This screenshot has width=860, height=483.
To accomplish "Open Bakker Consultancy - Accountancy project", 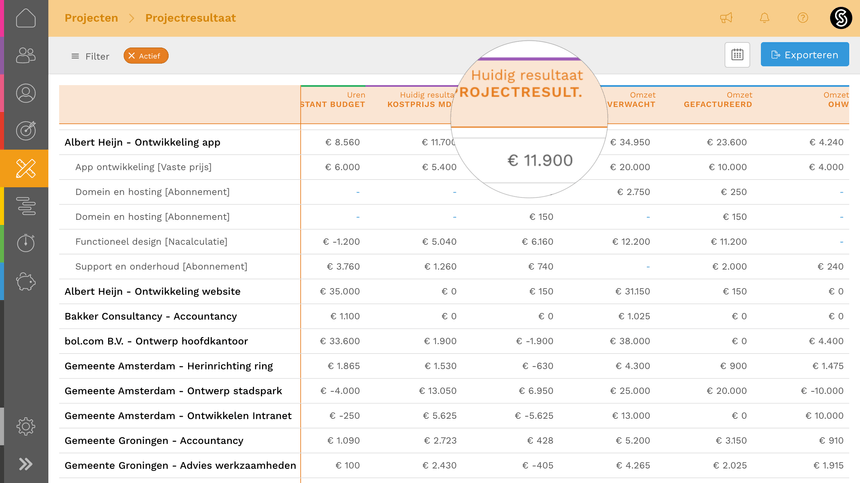I will coord(151,316).
